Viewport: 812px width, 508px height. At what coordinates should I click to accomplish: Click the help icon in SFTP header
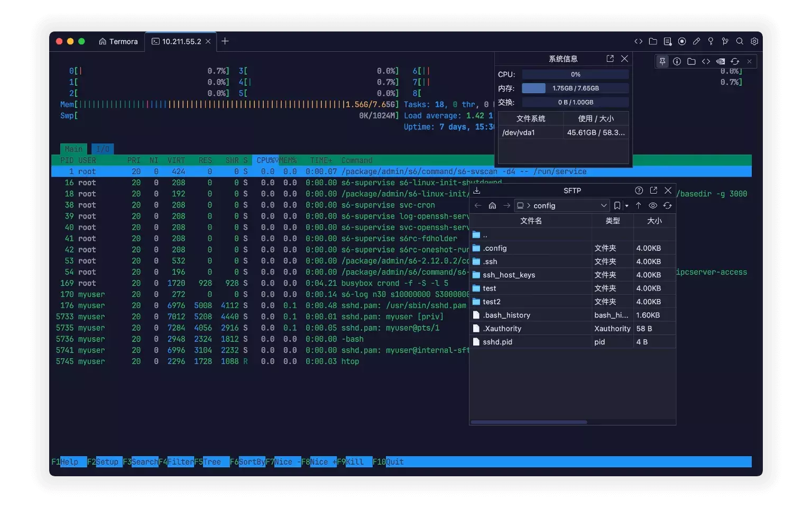[639, 190]
